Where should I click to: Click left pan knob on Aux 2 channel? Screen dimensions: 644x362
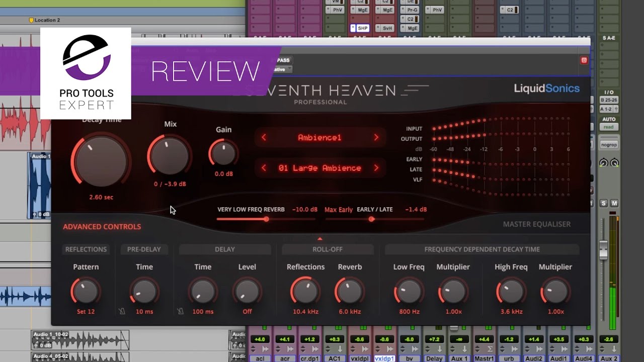[604, 163]
